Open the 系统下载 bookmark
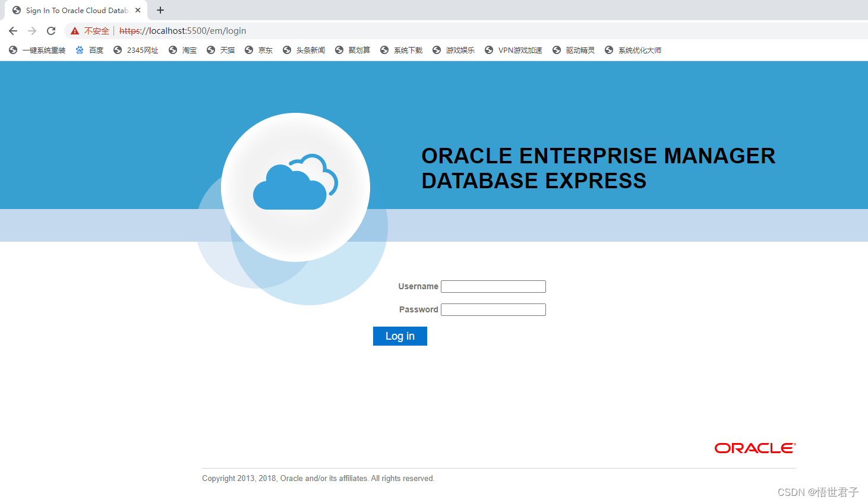Viewport: 868px width, 503px height. 401,50
